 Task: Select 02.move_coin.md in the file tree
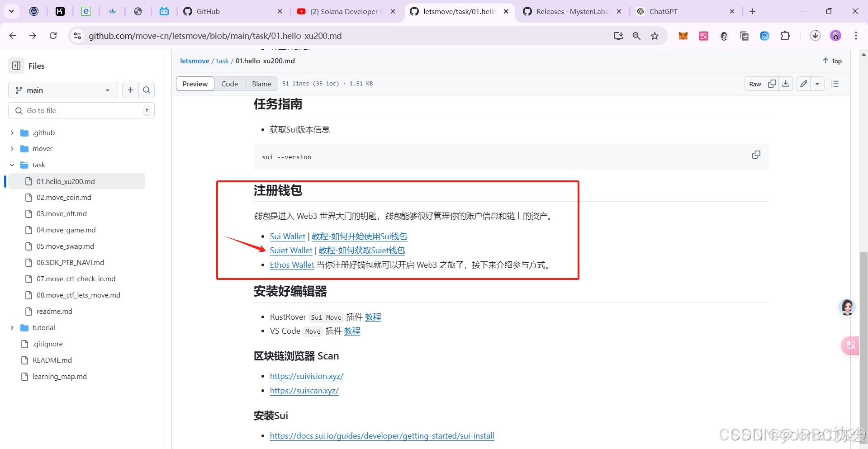point(63,197)
